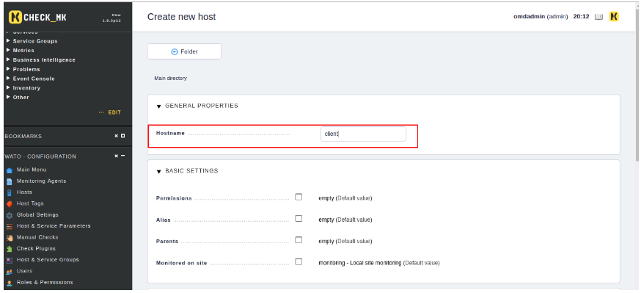
Task: Open the Main Menu house icon
Action: coord(10,170)
